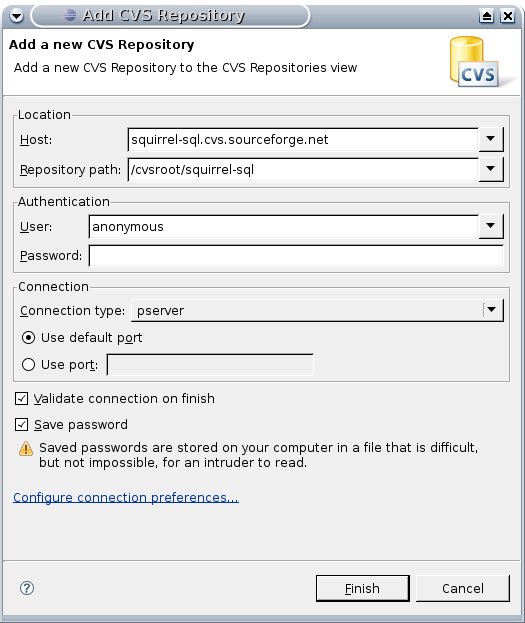This screenshot has height=623, width=525.
Task: Expand the Repository path dropdown
Action: [x=491, y=169]
